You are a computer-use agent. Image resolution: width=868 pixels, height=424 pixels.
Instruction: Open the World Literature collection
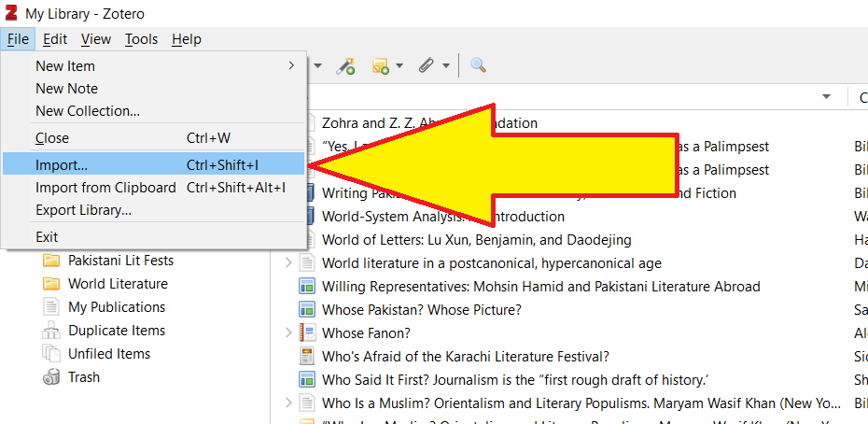coord(118,284)
